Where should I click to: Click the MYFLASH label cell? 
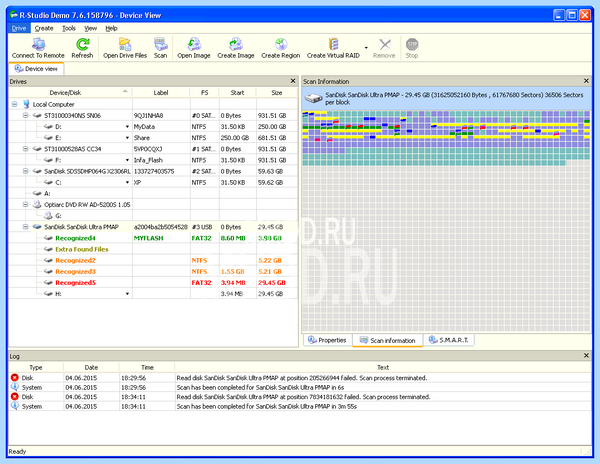coord(161,238)
